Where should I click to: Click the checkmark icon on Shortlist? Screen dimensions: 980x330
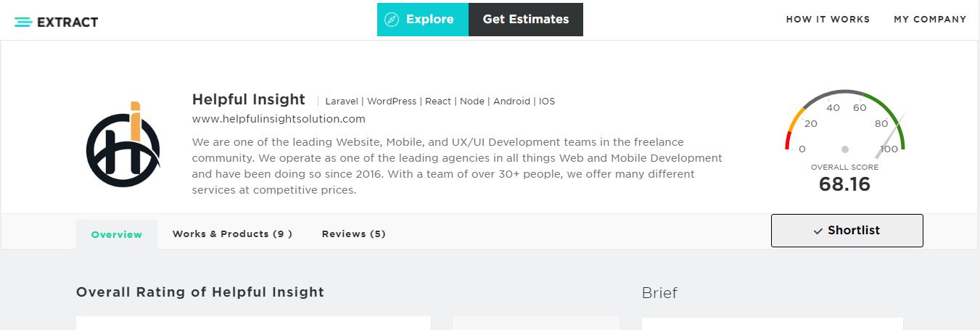click(818, 231)
